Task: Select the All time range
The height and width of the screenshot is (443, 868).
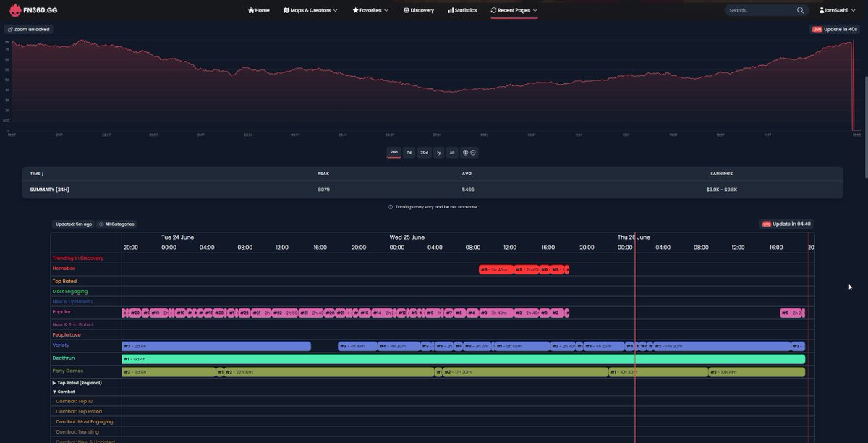Action: pyautogui.click(x=452, y=153)
